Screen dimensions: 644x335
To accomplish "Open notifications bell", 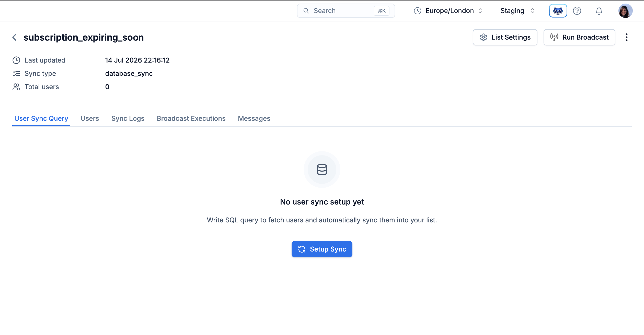I will [599, 11].
